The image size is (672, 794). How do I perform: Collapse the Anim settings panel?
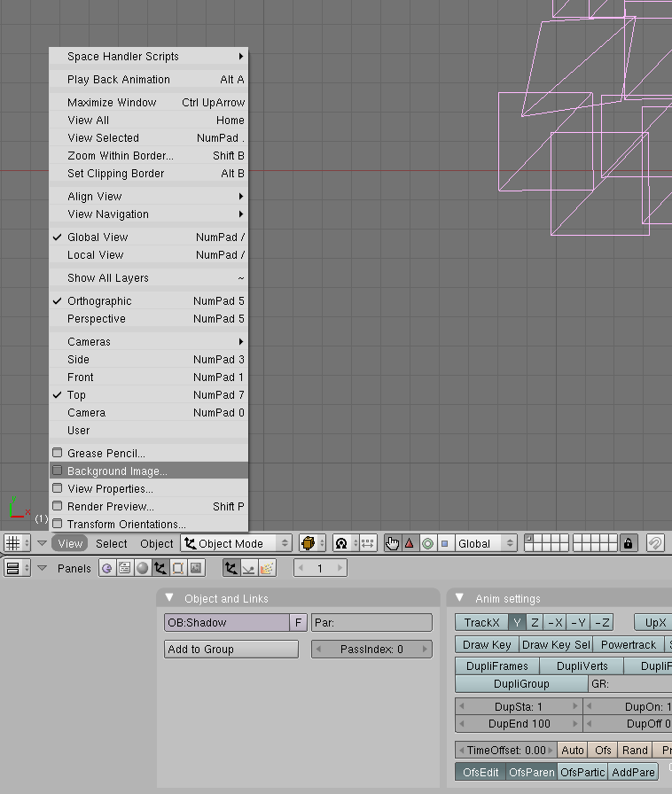tap(459, 598)
